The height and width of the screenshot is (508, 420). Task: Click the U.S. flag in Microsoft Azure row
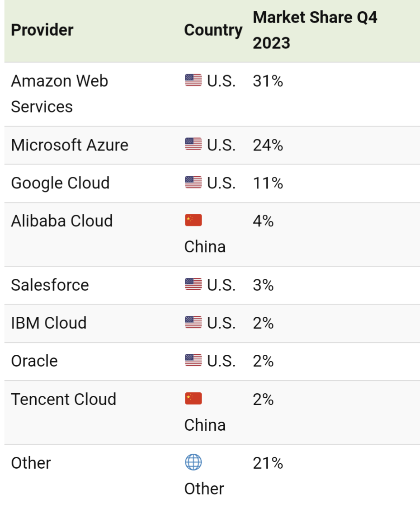[x=193, y=145]
